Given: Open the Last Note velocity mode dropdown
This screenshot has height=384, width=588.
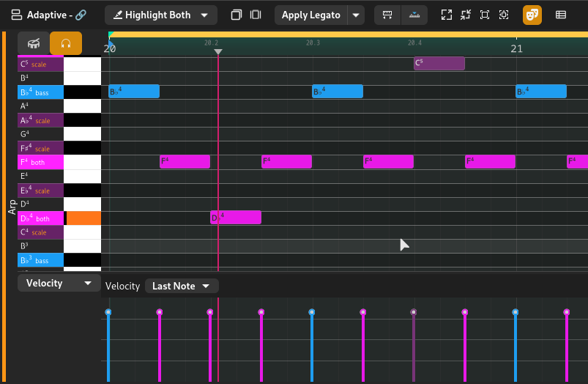Looking at the screenshot, I should 182,286.
